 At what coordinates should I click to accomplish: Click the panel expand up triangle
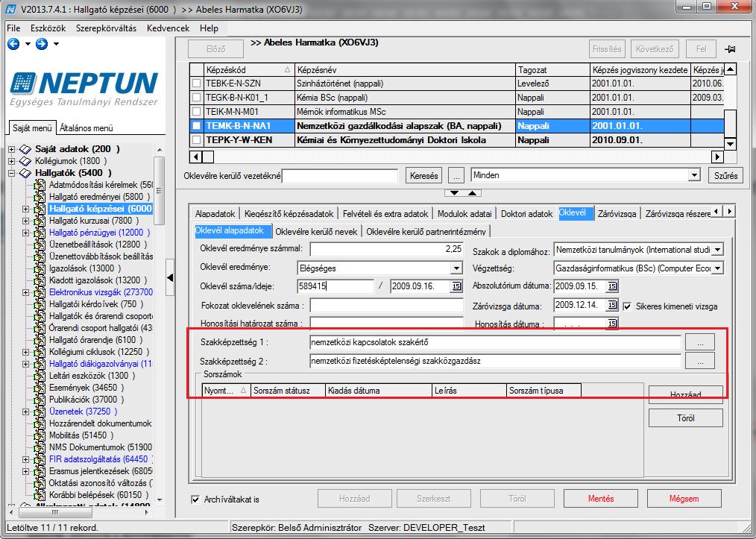point(473,193)
